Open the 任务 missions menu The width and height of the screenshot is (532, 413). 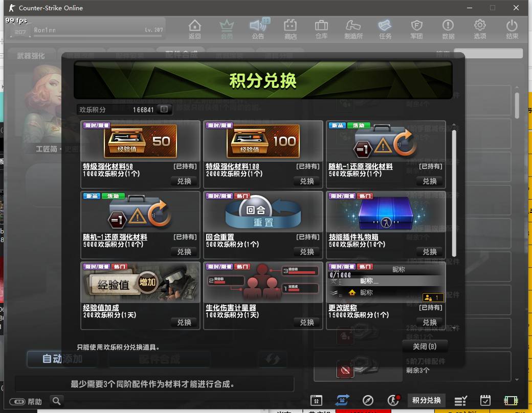tap(385, 29)
